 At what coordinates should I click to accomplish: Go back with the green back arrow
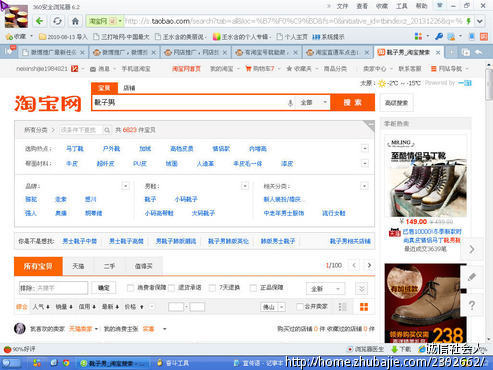click(x=39, y=21)
